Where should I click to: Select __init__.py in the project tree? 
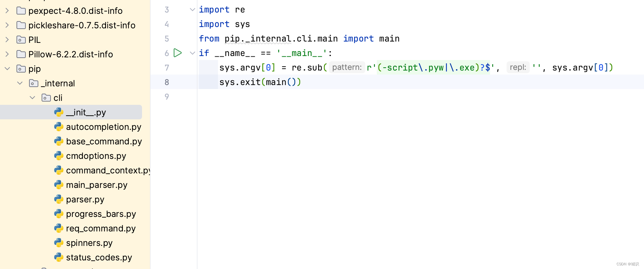click(71, 112)
